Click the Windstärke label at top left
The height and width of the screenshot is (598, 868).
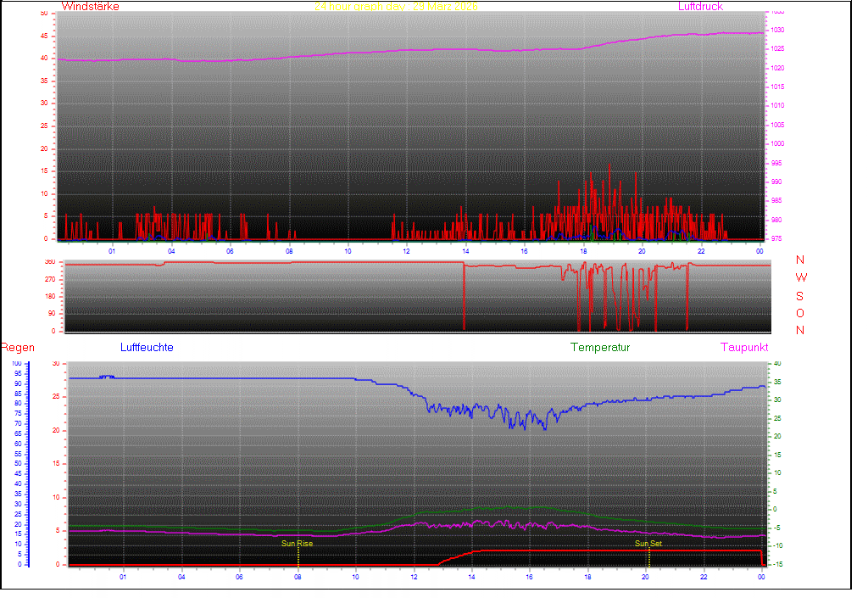coord(90,7)
